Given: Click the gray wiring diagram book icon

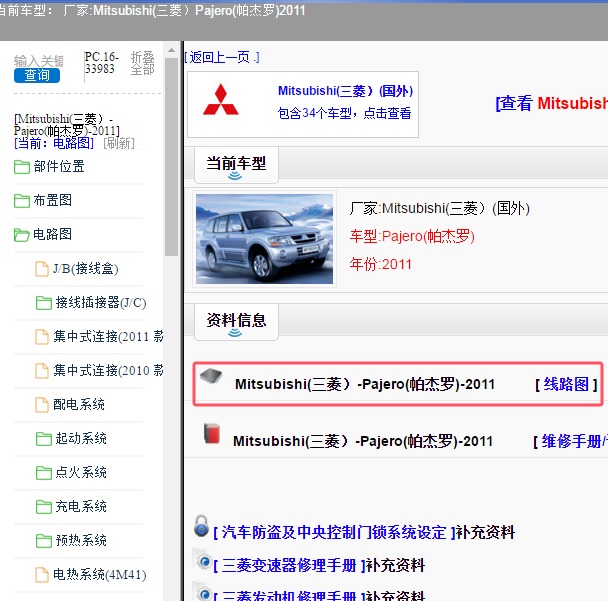Looking at the screenshot, I should click(x=211, y=376).
